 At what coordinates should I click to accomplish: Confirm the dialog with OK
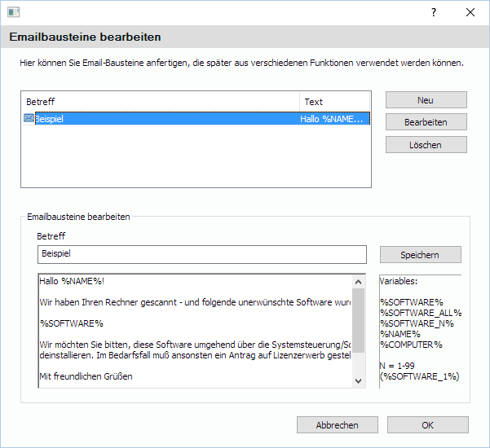428,425
